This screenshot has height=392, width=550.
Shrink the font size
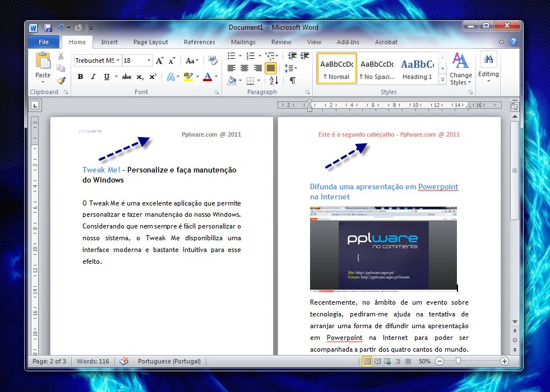[x=172, y=60]
